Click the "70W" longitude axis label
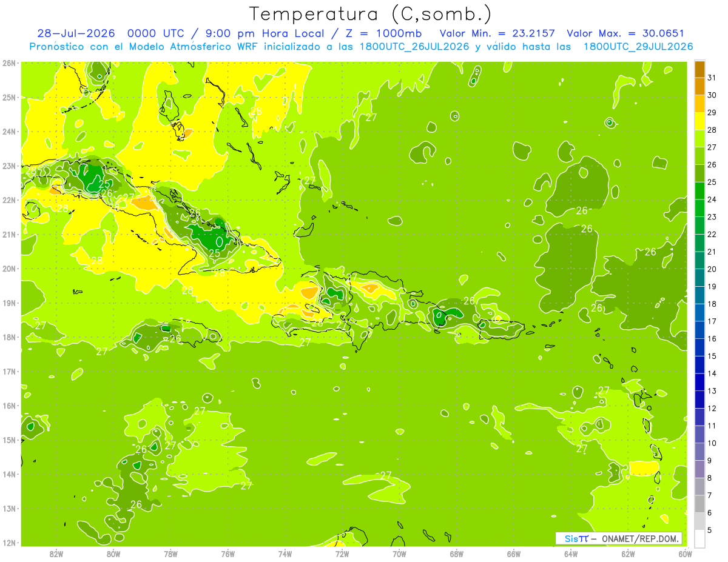 coord(399,554)
